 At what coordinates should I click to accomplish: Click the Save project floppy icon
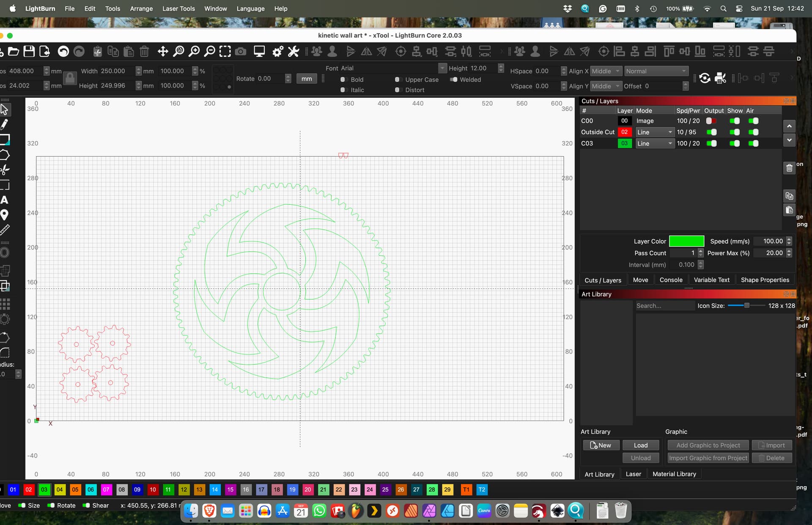29,52
